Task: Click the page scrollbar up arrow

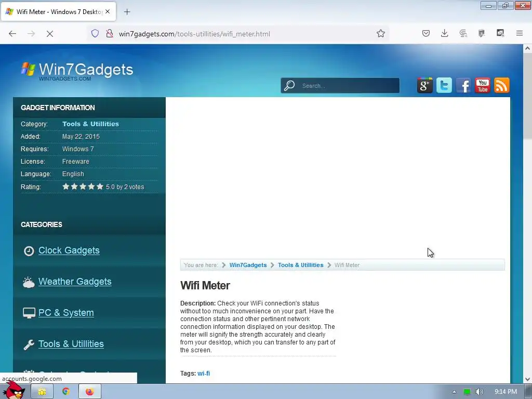Action: click(x=527, y=48)
